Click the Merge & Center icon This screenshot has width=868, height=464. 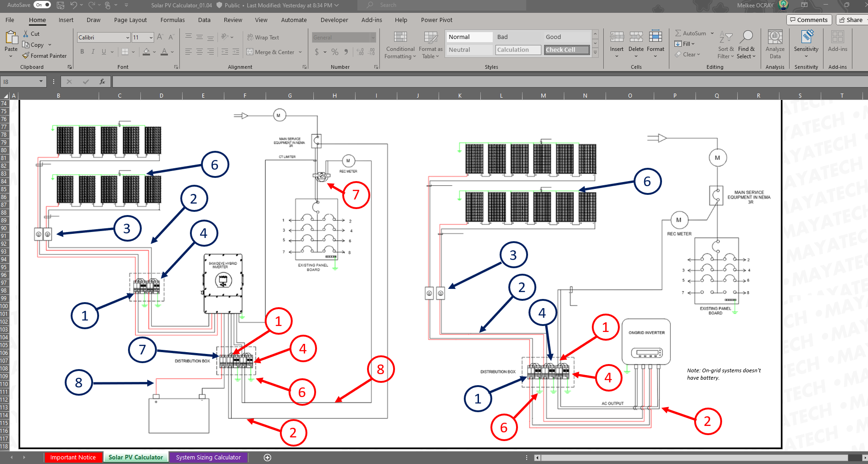250,52
